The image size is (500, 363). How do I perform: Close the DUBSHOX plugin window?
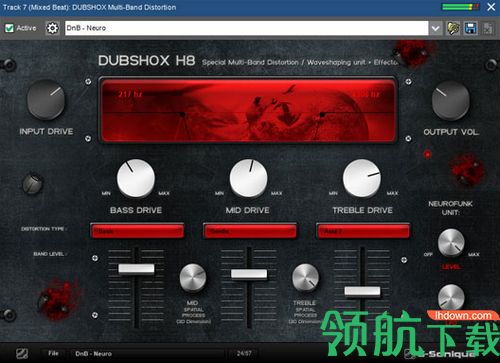point(491,7)
